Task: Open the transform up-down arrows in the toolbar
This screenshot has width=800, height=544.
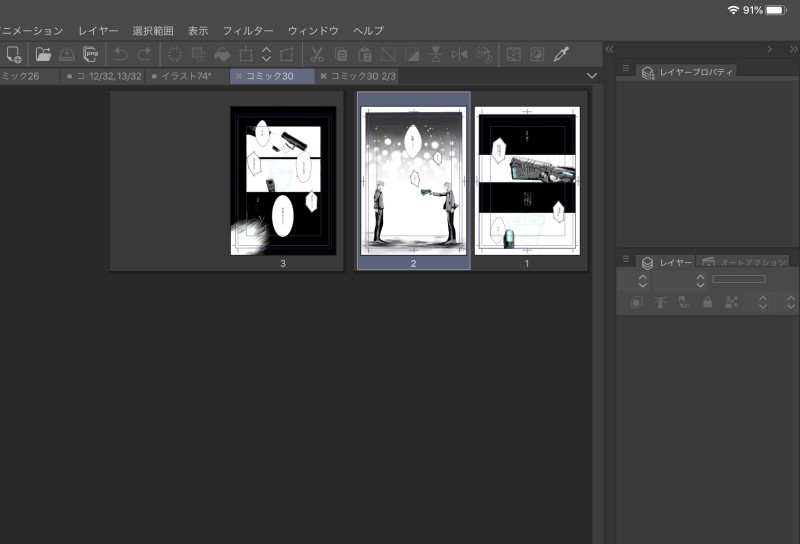Action: pos(266,54)
